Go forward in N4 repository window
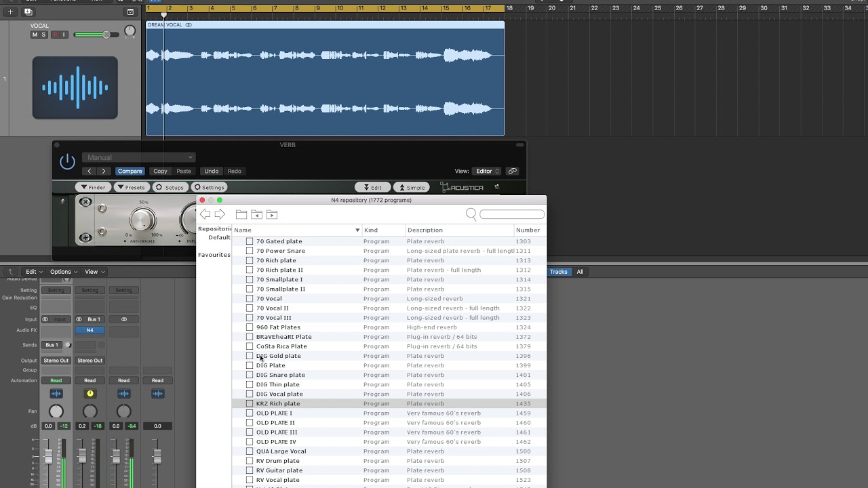This screenshot has width=868, height=488. click(220, 214)
